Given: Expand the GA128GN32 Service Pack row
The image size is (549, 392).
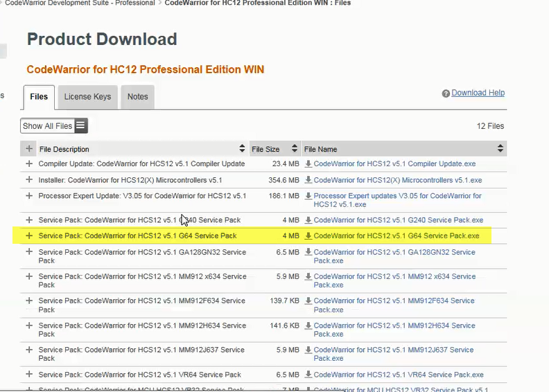Looking at the screenshot, I should (29, 252).
